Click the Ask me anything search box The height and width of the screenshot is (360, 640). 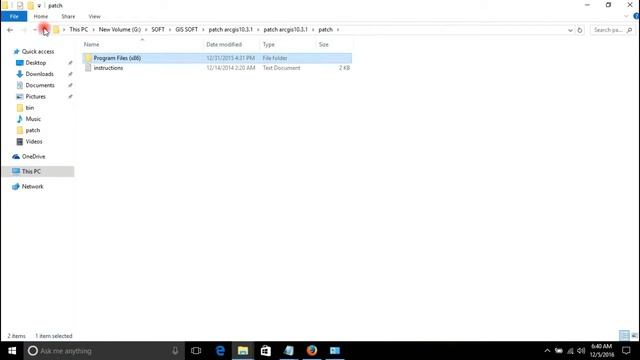104,351
